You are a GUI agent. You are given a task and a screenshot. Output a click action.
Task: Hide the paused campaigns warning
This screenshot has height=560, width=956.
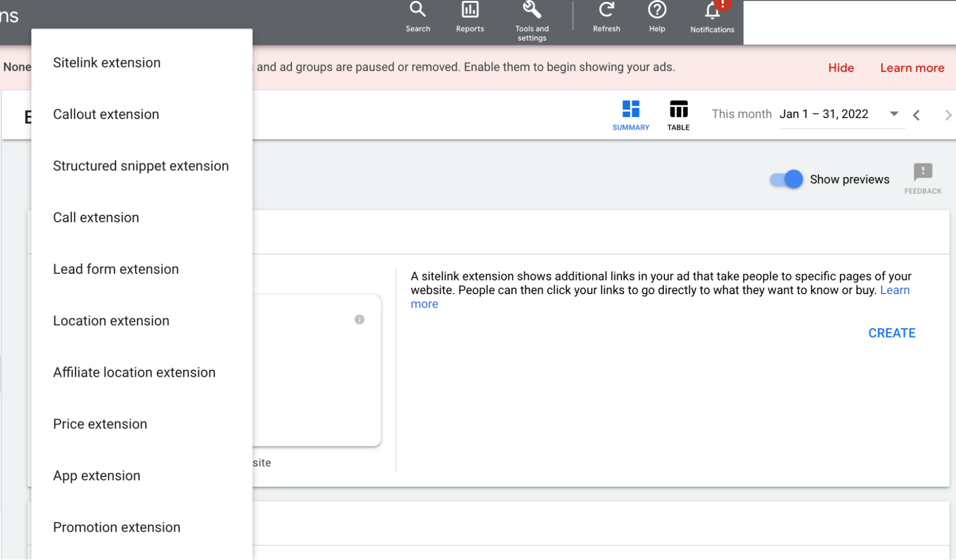tap(841, 68)
